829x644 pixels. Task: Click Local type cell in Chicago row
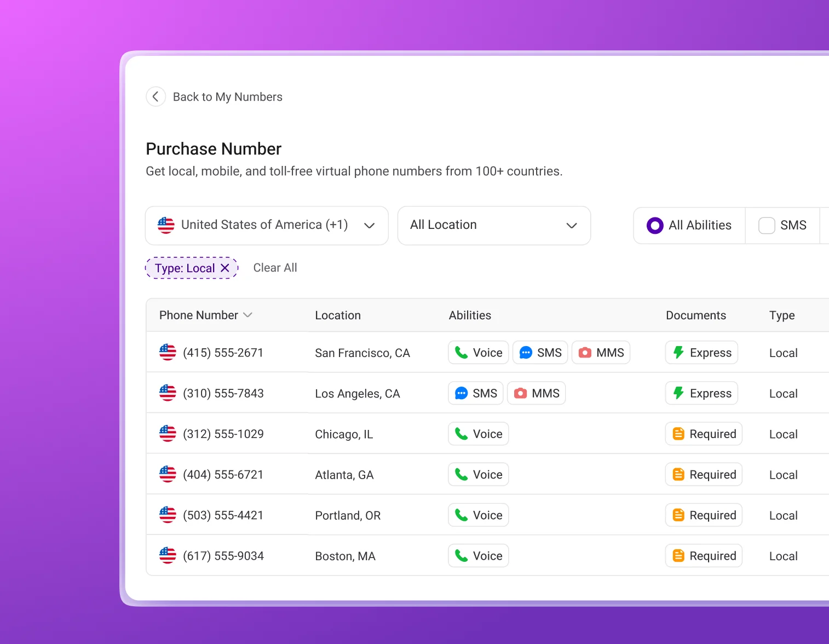click(784, 434)
